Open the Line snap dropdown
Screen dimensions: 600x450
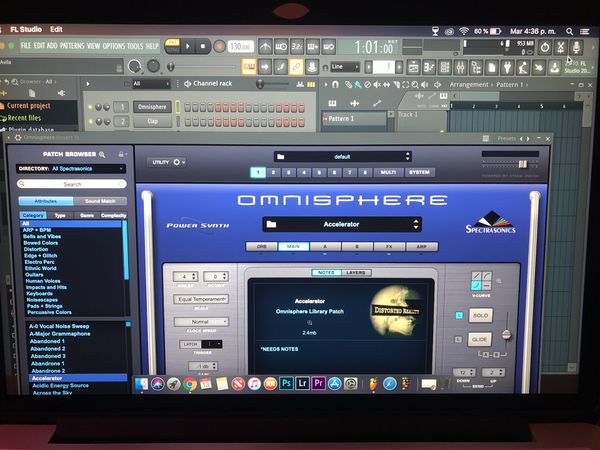pos(345,67)
